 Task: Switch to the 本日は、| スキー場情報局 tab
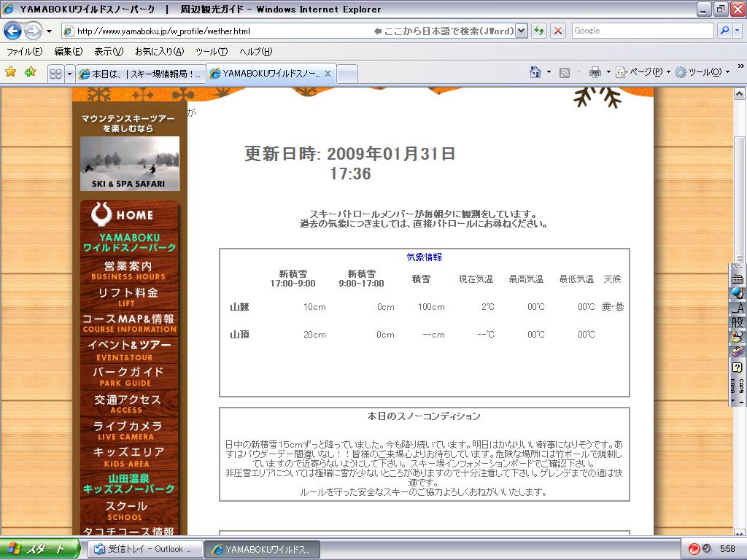point(141,74)
